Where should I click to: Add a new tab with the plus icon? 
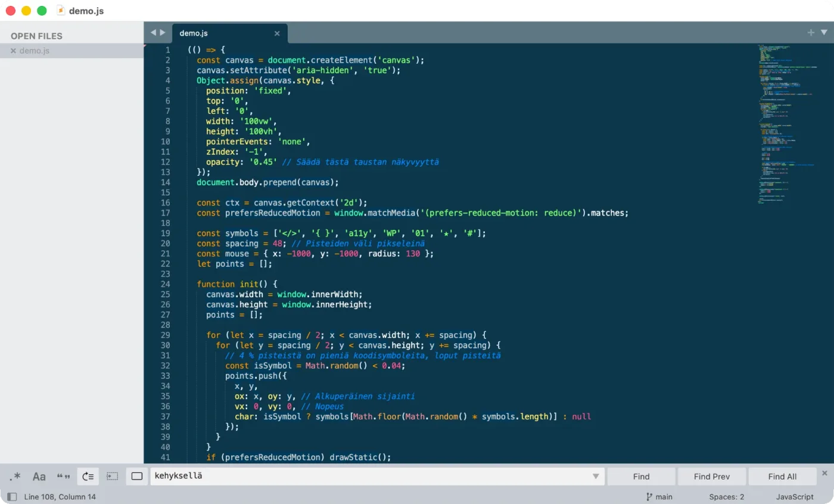(x=811, y=33)
